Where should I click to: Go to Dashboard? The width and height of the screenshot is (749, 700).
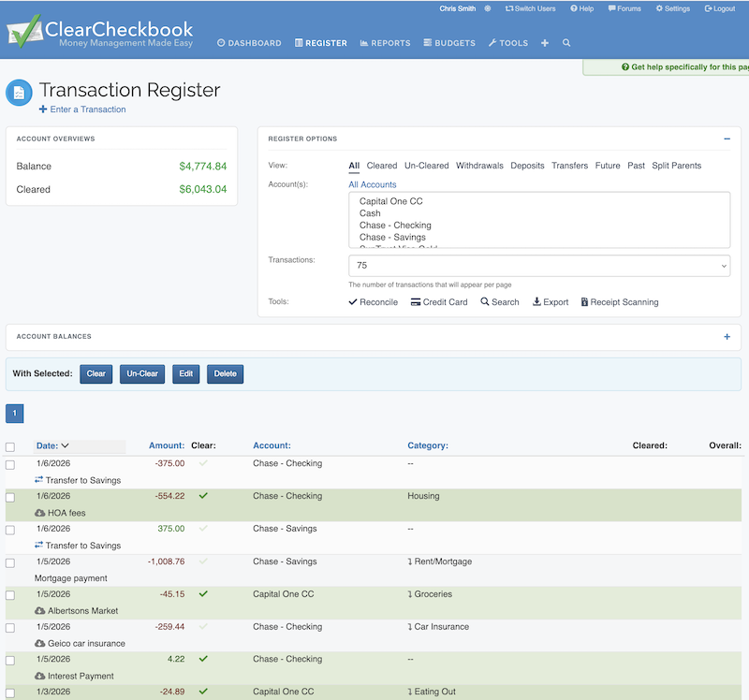click(249, 43)
